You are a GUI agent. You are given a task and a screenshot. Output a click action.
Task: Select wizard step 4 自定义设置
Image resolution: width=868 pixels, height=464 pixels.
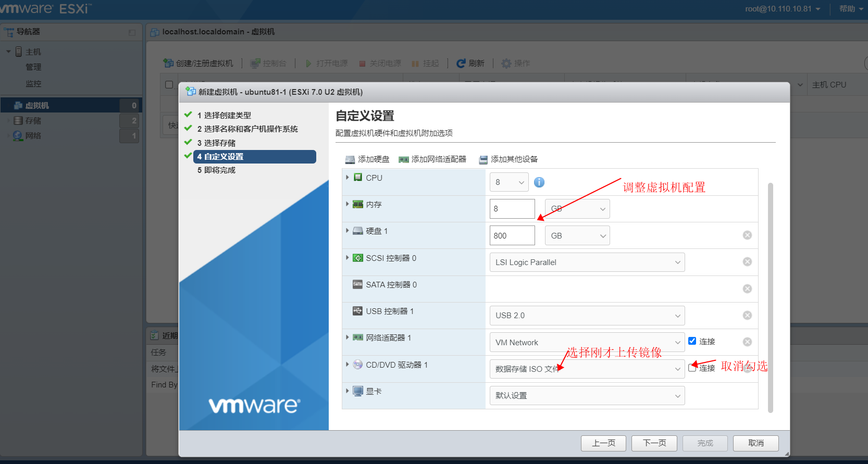click(255, 157)
